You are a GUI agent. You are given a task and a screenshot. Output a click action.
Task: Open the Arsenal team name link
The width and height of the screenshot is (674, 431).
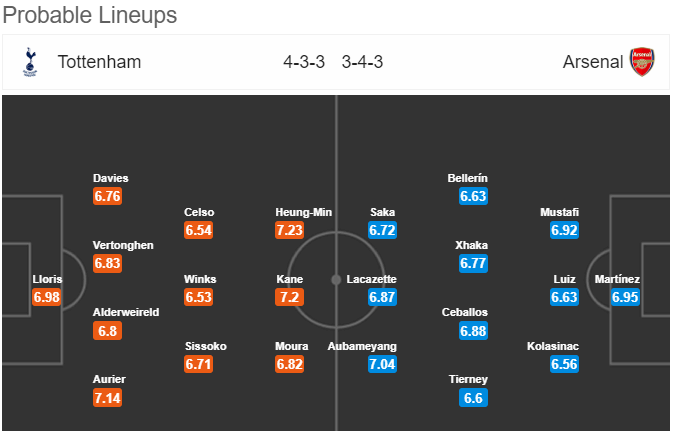(593, 62)
